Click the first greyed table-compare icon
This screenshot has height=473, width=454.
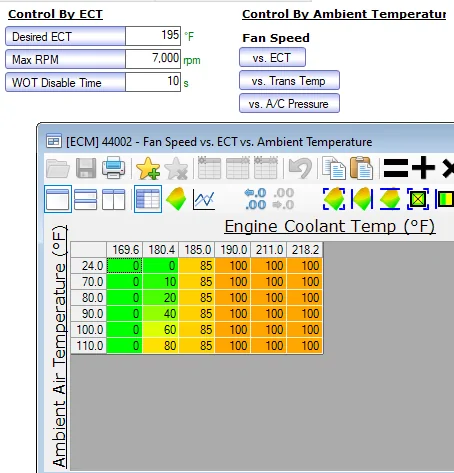[x=209, y=168]
